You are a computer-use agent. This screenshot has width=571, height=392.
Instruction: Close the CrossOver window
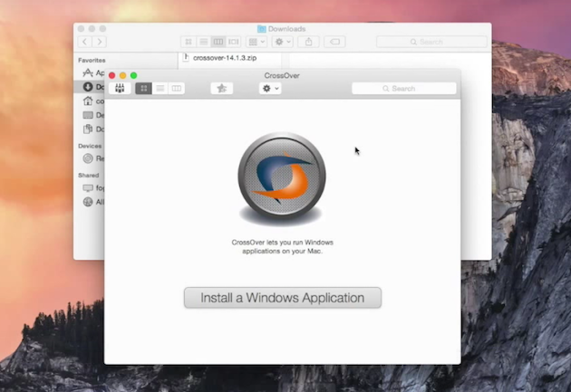click(112, 75)
